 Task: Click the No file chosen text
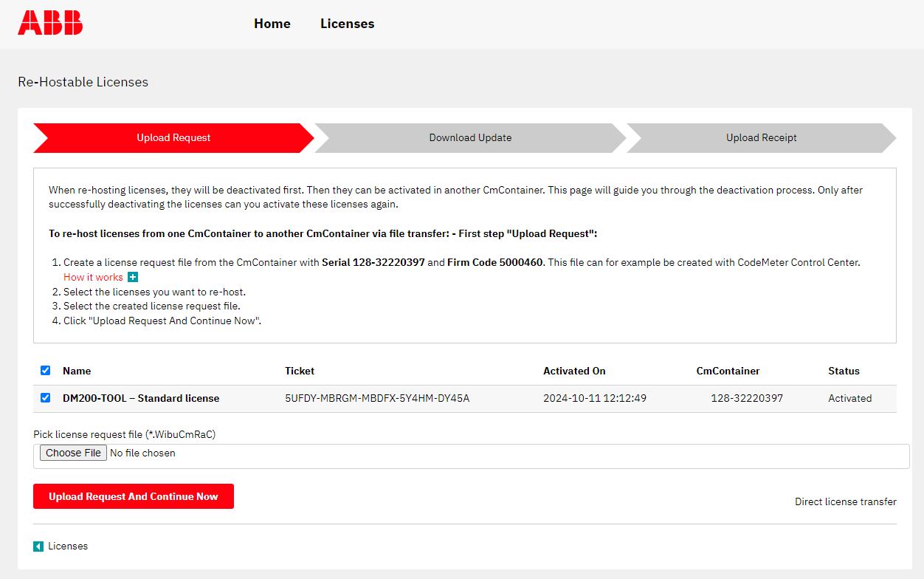[x=142, y=453]
